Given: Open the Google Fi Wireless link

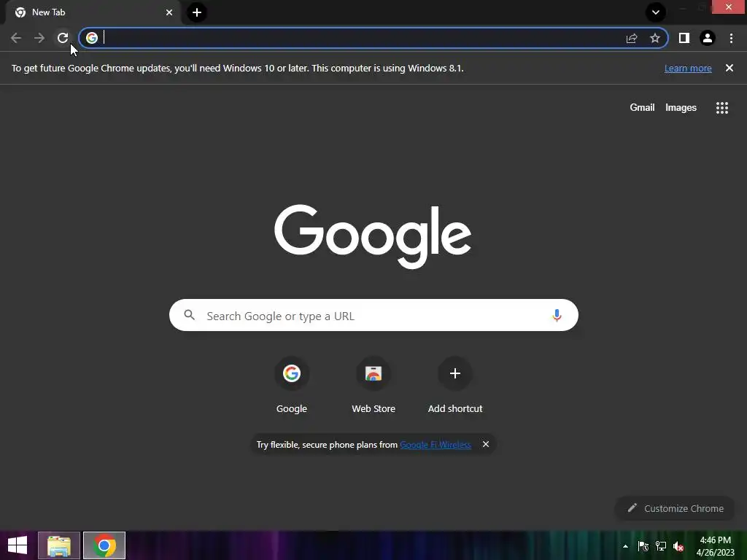Looking at the screenshot, I should click(436, 445).
